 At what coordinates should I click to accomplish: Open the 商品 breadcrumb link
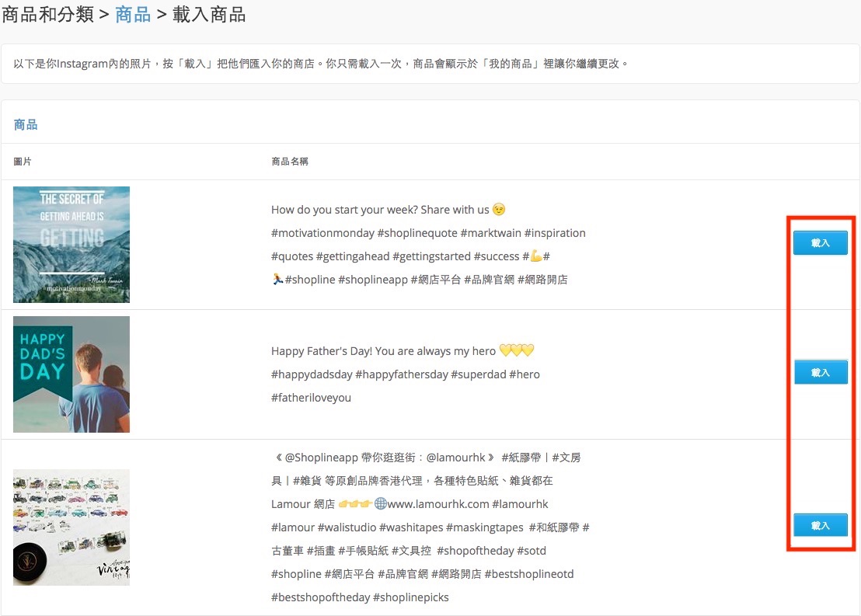[x=133, y=15]
